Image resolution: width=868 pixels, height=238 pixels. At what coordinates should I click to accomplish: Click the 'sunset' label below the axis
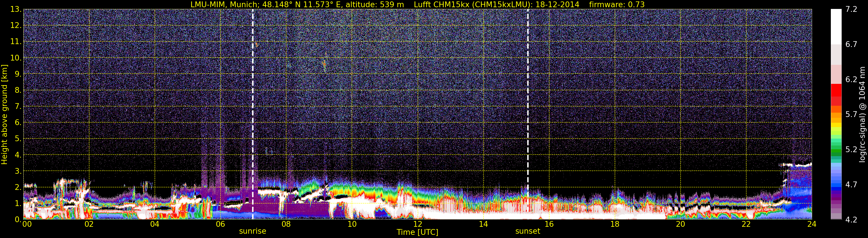pos(527,231)
